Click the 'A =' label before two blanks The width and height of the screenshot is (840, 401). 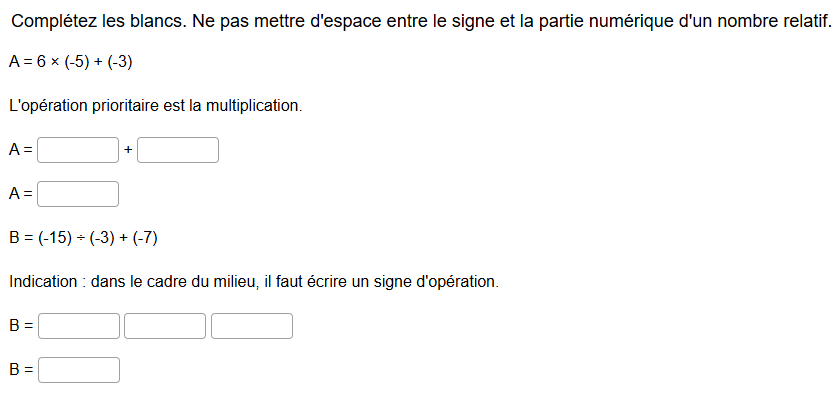tap(21, 150)
